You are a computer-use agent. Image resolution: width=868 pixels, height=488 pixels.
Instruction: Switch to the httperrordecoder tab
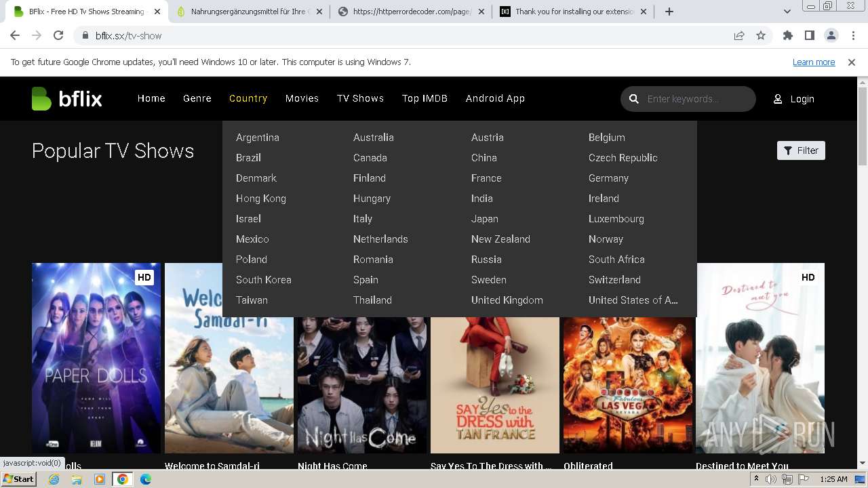(412, 12)
